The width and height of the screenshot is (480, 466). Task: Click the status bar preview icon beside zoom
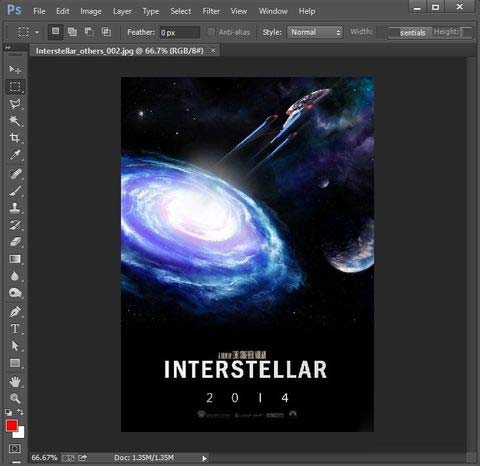coord(68,458)
